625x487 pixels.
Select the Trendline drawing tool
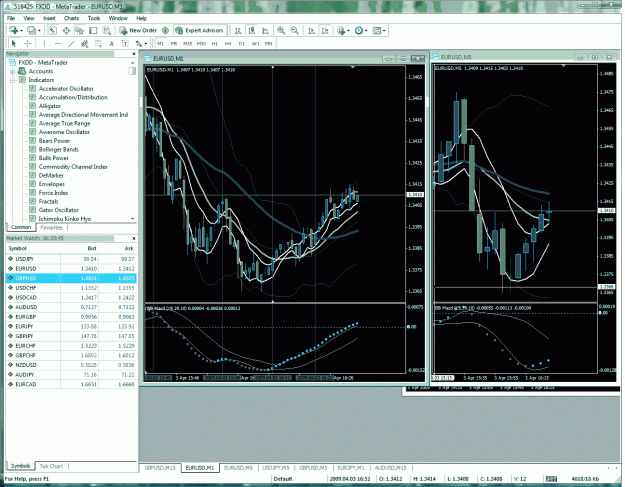pos(71,43)
